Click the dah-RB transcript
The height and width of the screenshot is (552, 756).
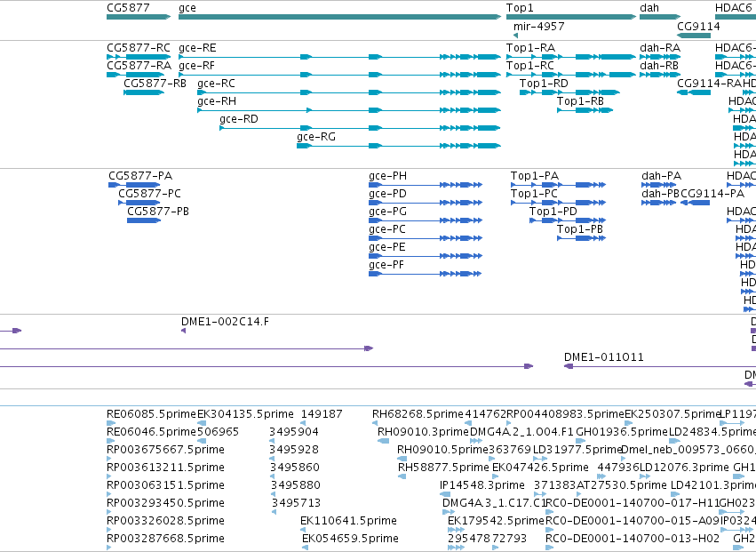660,75
